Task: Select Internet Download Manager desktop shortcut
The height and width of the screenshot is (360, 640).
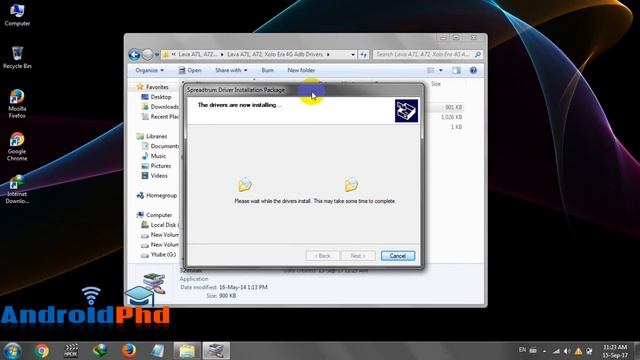Action: (17, 189)
